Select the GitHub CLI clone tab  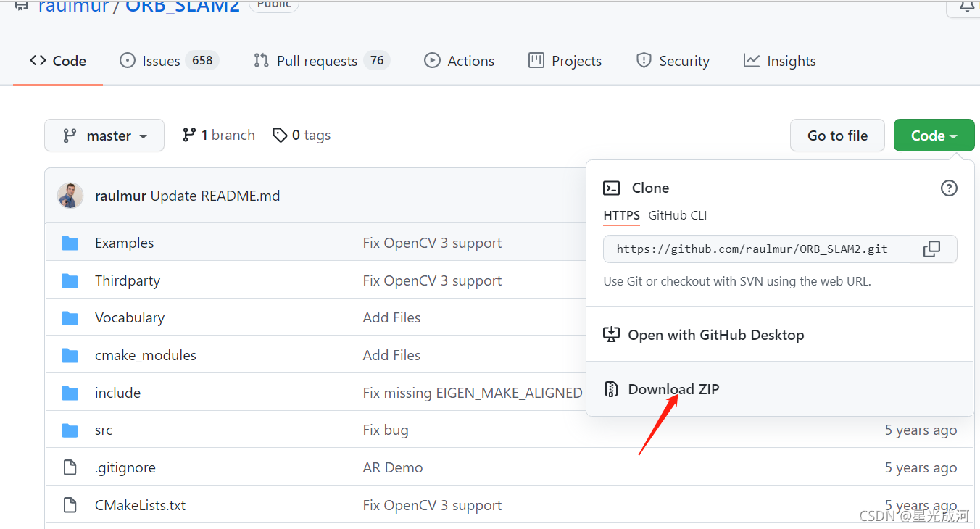pos(678,215)
